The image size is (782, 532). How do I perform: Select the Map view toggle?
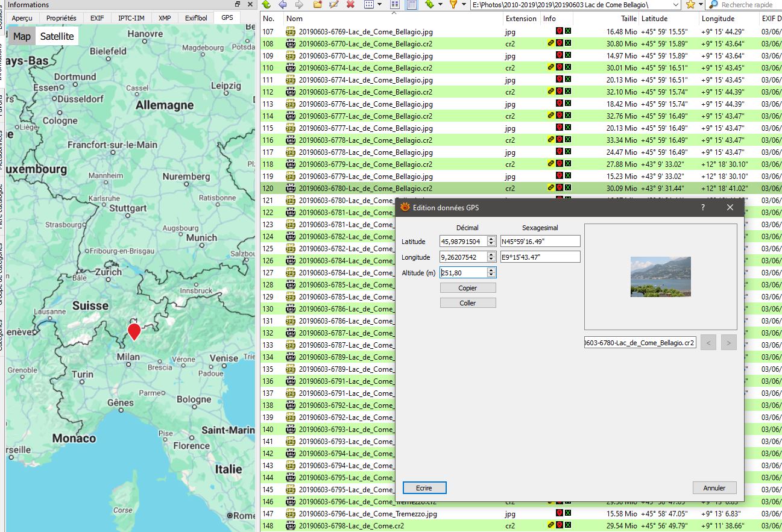[x=22, y=36]
